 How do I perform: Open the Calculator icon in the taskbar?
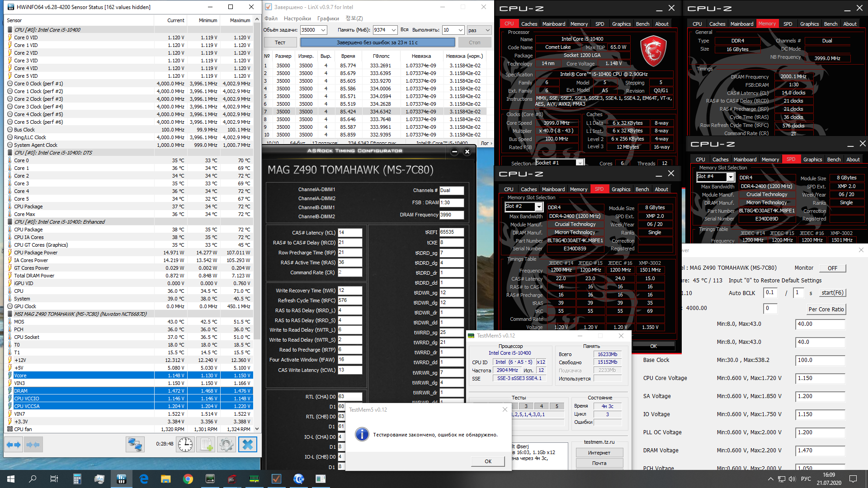click(77, 479)
